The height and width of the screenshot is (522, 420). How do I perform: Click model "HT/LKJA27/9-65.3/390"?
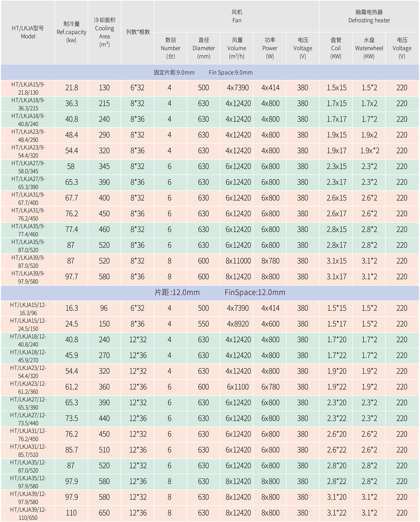click(x=28, y=183)
